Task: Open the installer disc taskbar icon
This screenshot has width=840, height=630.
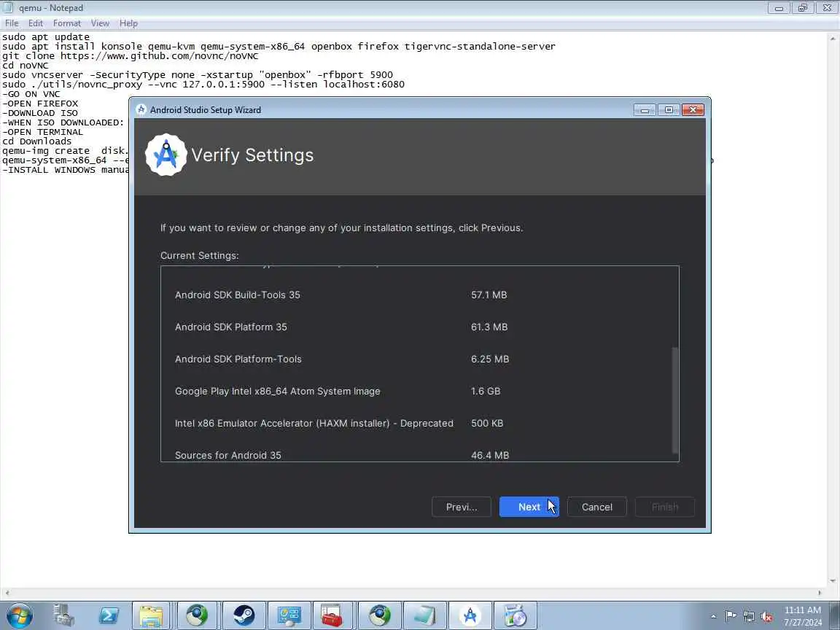Action: 516,615
